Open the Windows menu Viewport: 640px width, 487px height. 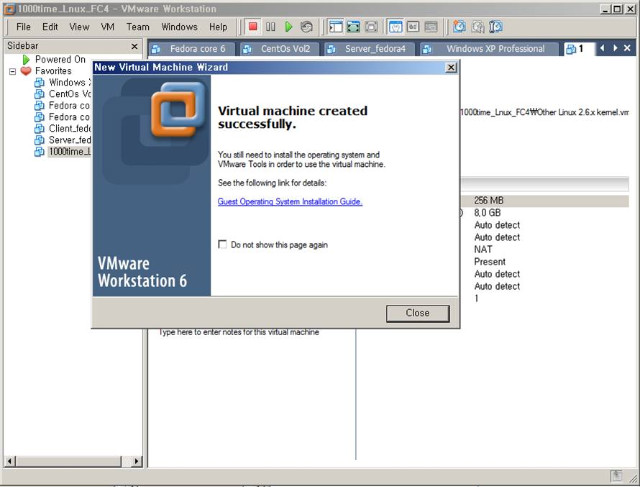[179, 27]
